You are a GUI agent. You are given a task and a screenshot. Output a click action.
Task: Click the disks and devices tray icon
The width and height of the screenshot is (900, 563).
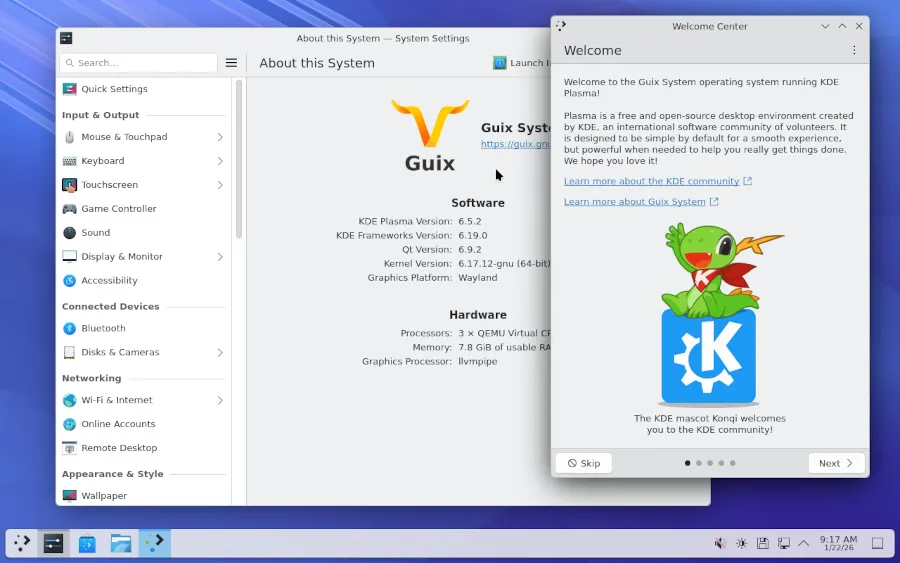[762, 544]
